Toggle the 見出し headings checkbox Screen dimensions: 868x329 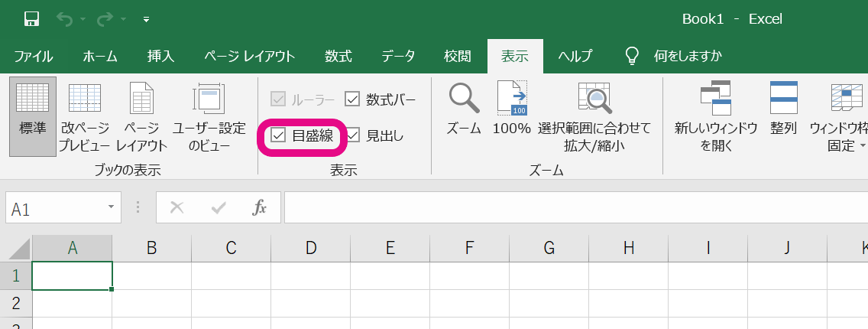click(x=352, y=136)
